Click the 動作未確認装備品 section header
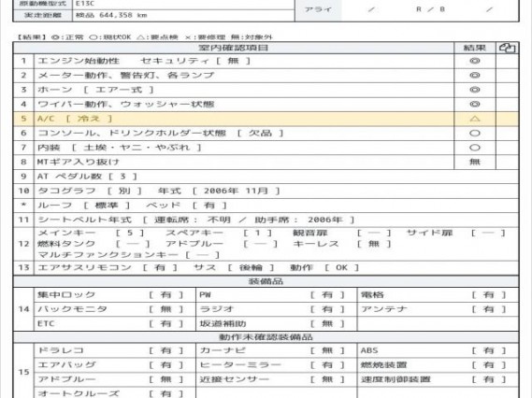This screenshot has width=532, height=398. coord(266,337)
